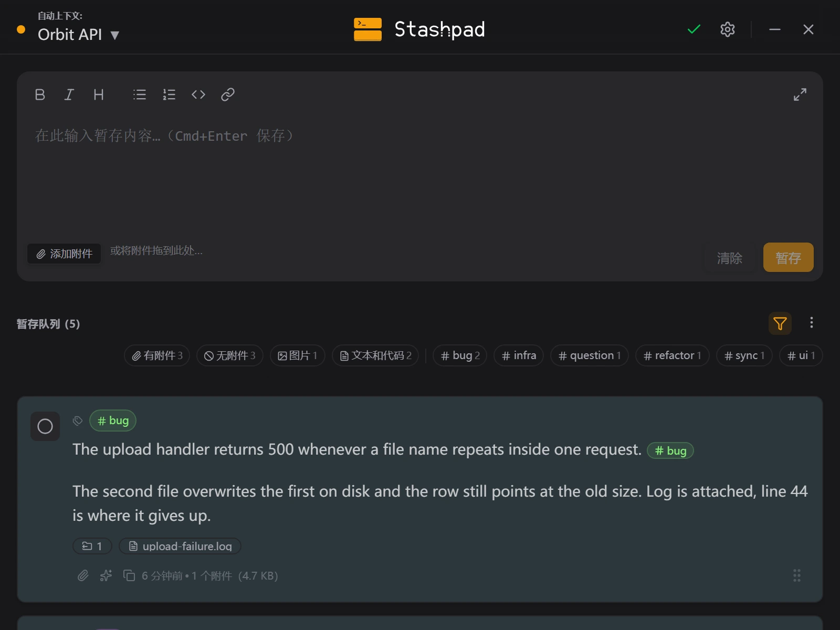
Task: Insert heading with H button
Action: tap(99, 94)
